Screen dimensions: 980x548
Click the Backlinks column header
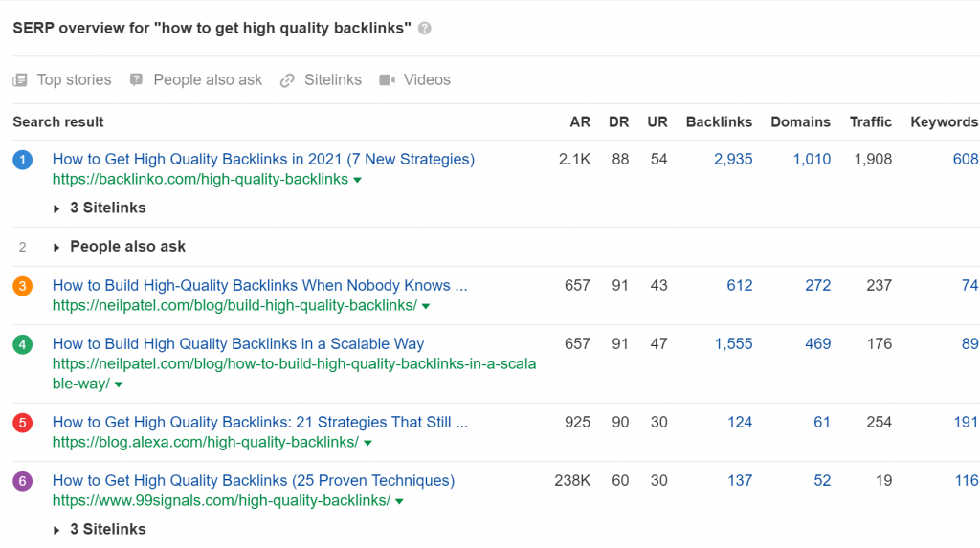tap(719, 121)
